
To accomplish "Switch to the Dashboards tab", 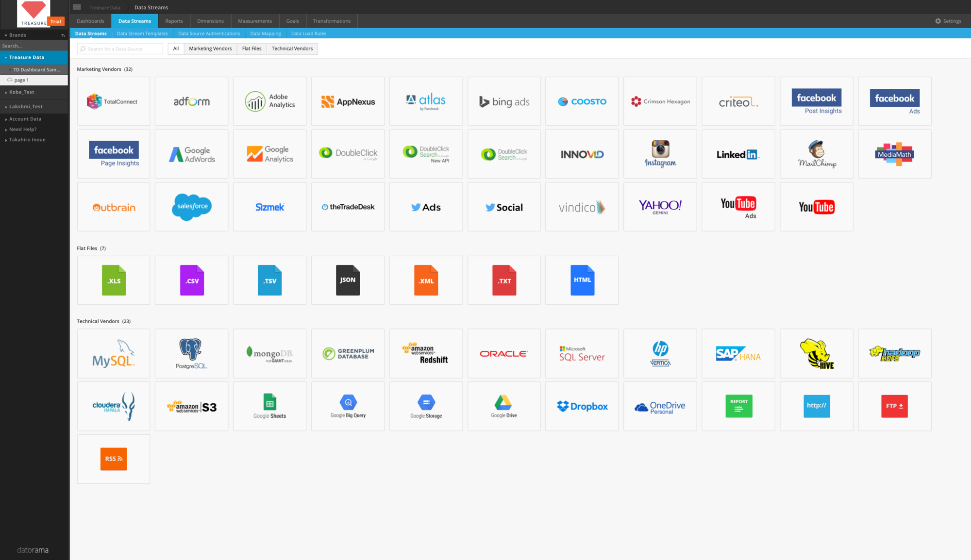I will pyautogui.click(x=90, y=21).
